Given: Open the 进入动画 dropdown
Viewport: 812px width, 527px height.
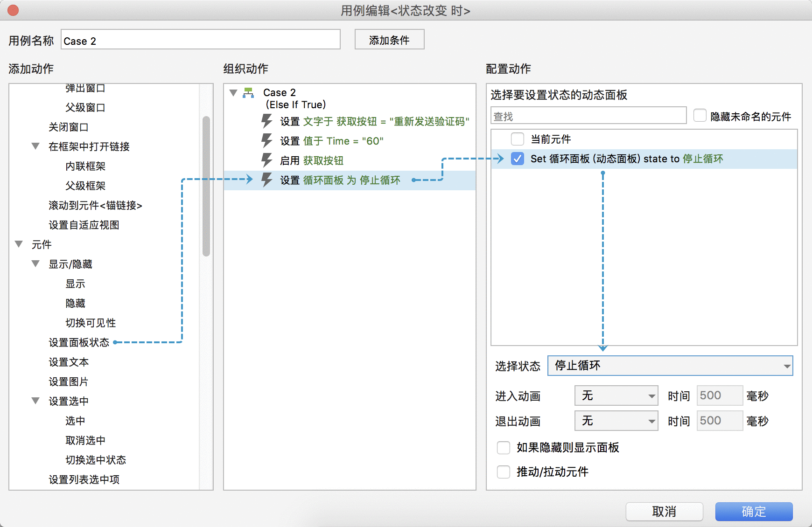Looking at the screenshot, I should click(616, 396).
